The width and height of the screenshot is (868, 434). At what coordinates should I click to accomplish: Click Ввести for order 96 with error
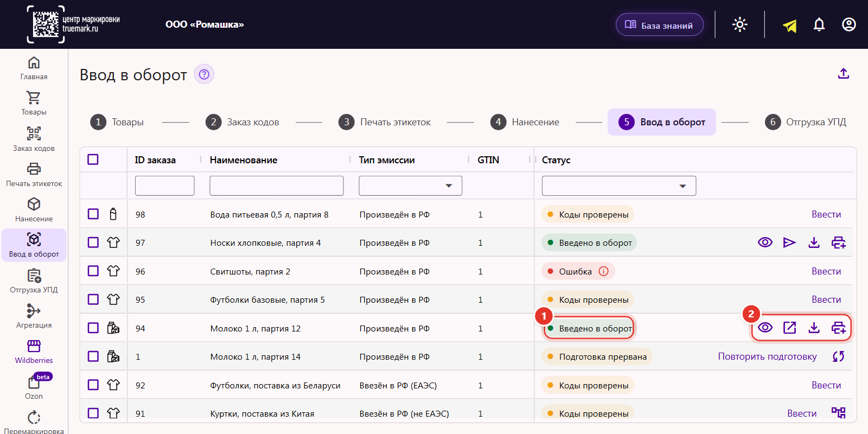826,271
